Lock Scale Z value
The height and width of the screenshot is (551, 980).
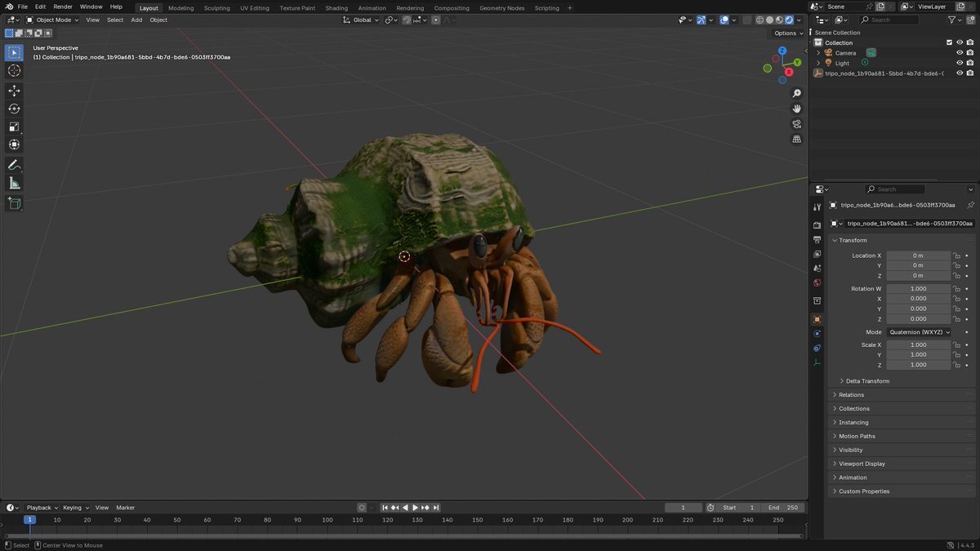pos(956,365)
